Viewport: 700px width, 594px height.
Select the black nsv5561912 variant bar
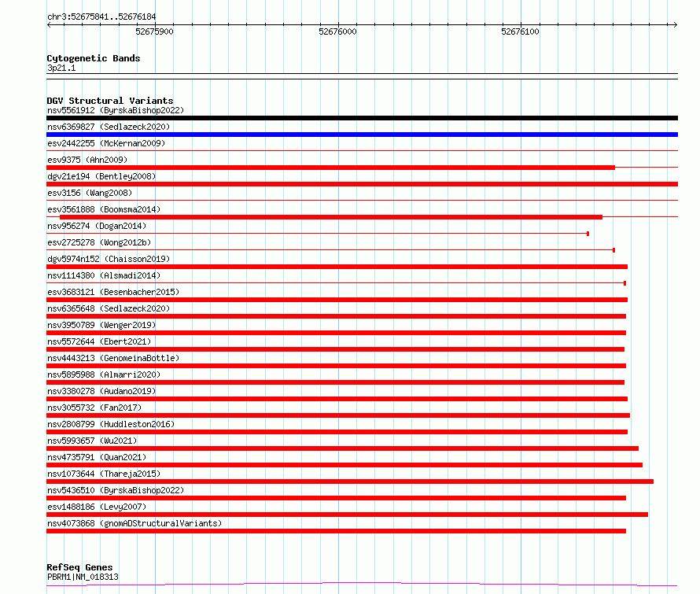(362, 118)
